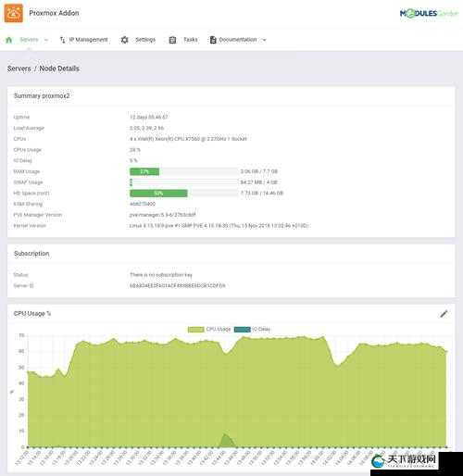The image size is (463, 476).
Task: Click the RAM Usage progress bar
Action: (184, 171)
